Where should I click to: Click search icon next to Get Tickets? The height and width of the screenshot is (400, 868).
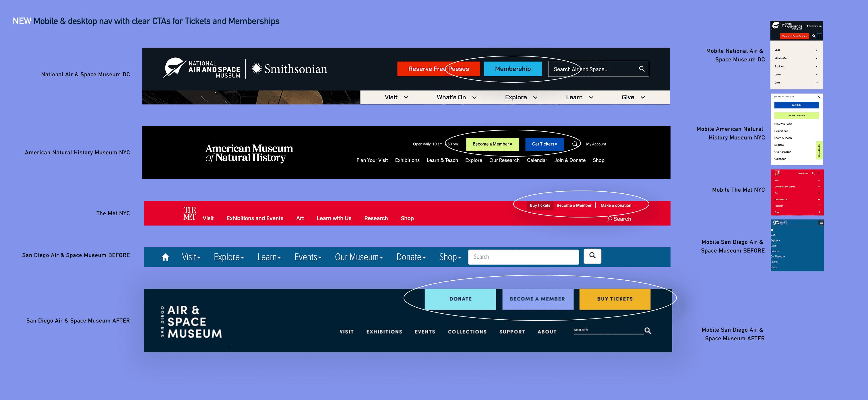point(575,144)
